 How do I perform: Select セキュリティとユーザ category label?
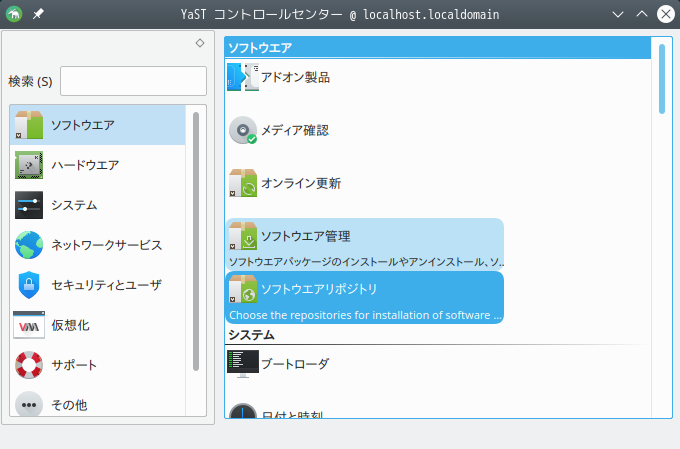point(107,285)
